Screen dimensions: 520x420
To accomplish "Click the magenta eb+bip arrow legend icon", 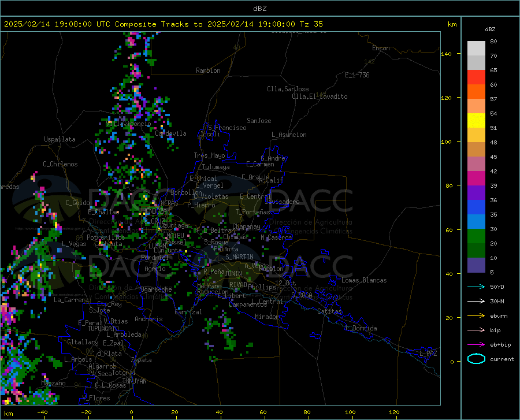I will point(476,345).
